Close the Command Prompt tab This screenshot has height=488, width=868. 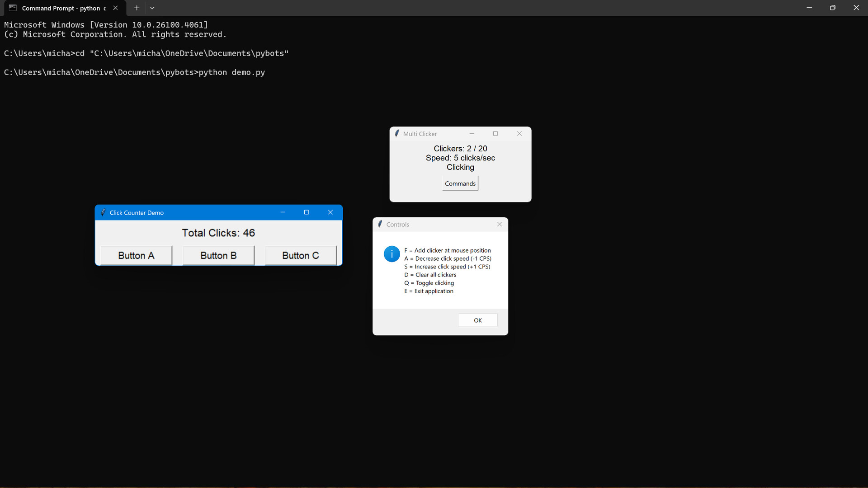point(115,8)
